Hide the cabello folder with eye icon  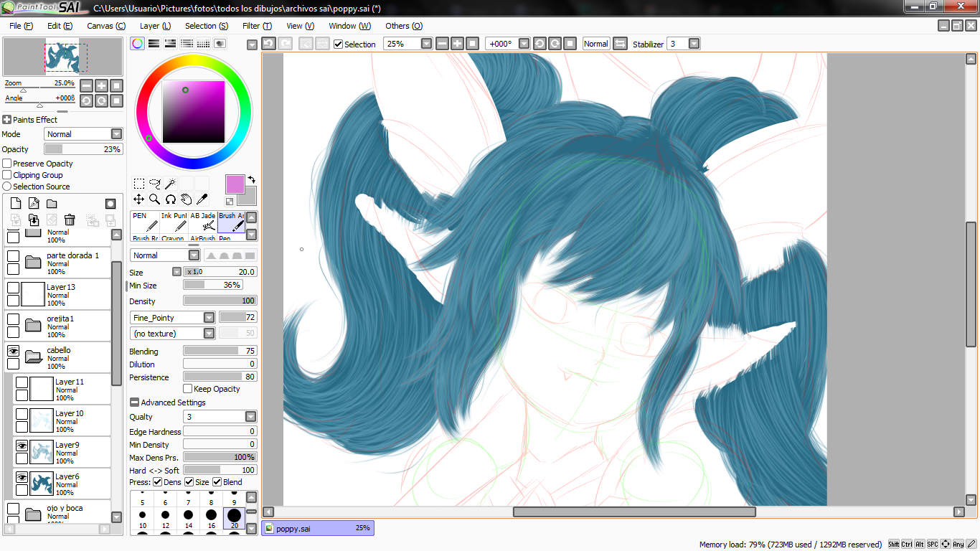click(x=13, y=351)
